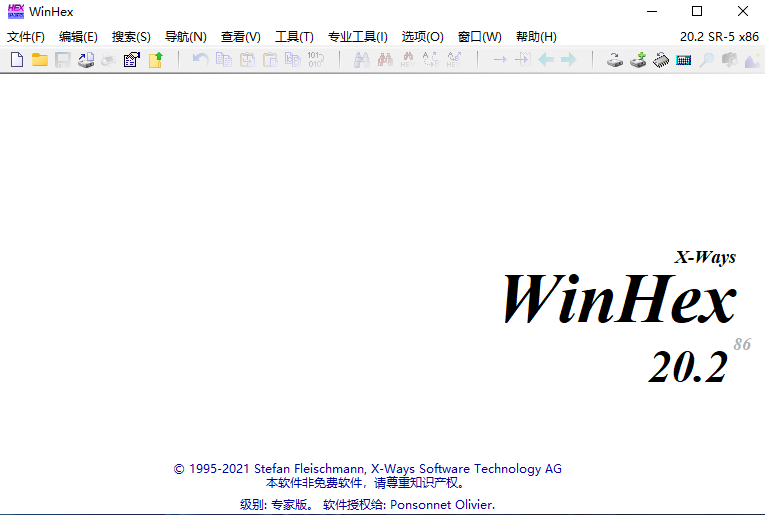
Task: Maximize the WinHex window
Action: click(x=697, y=11)
